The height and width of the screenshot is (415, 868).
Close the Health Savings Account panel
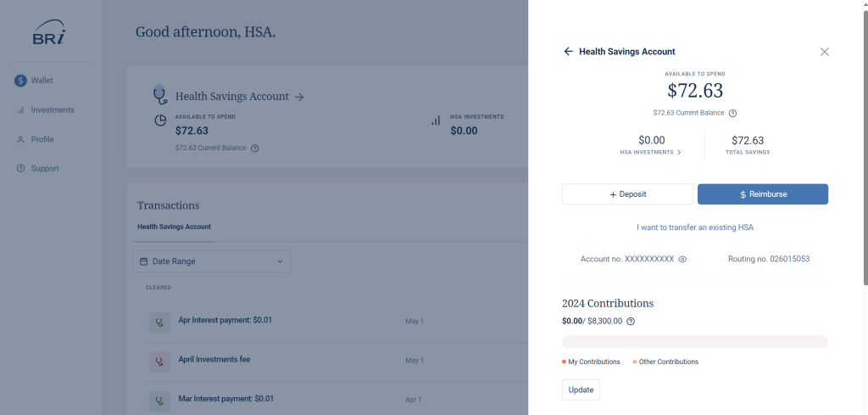tap(824, 52)
